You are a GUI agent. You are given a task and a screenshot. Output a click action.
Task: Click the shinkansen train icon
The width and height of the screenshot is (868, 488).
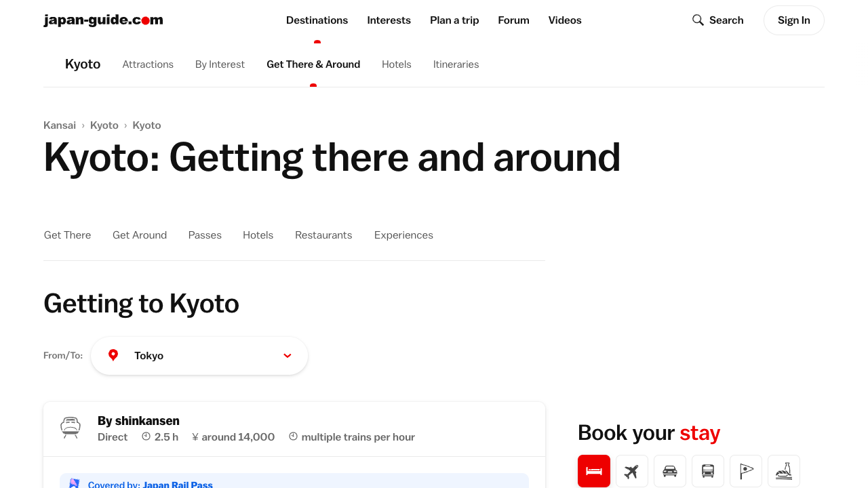click(71, 428)
